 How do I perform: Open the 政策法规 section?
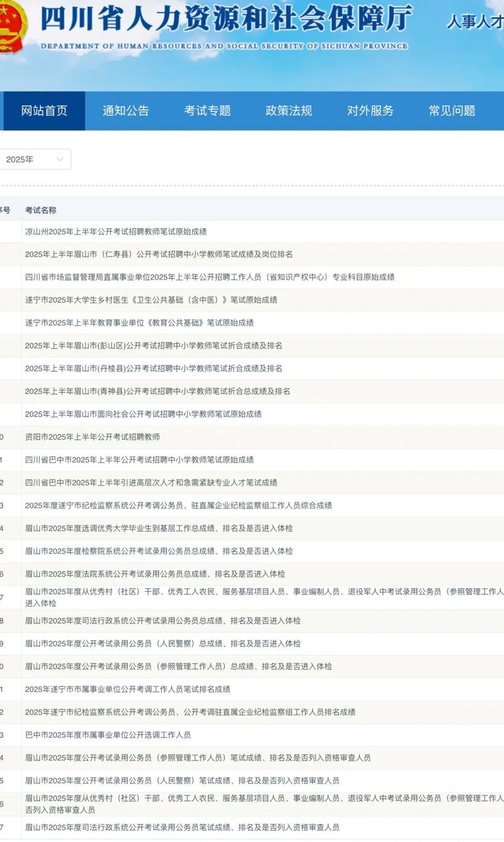pos(289,111)
